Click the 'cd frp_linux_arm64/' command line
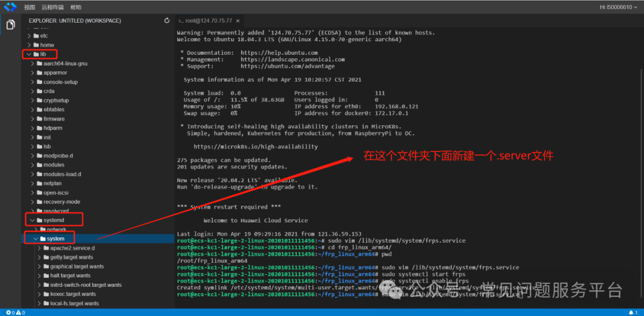 [x=360, y=247]
